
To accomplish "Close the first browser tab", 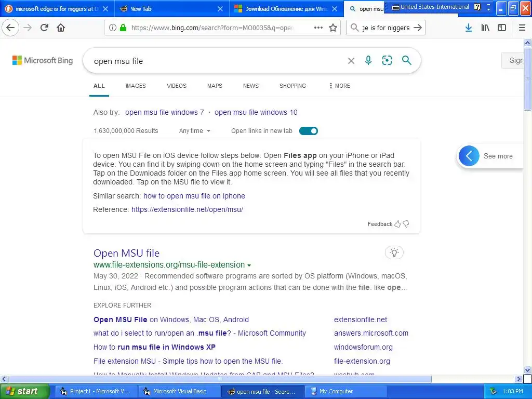I will [105, 9].
